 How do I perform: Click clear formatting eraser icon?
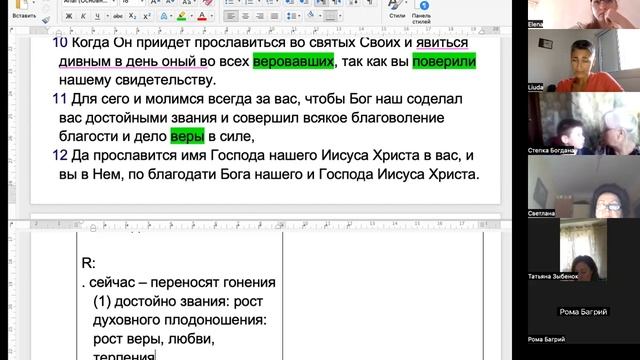[207, 2]
